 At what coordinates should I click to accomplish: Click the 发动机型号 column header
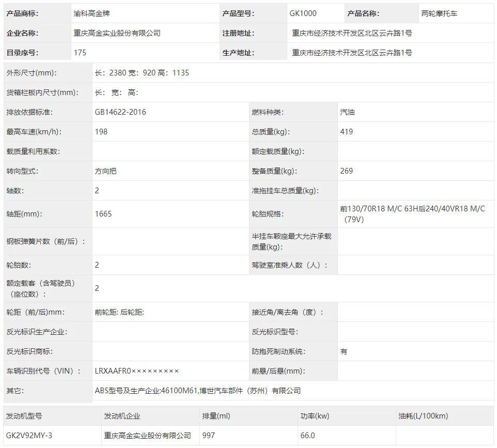pyautogui.click(x=24, y=416)
